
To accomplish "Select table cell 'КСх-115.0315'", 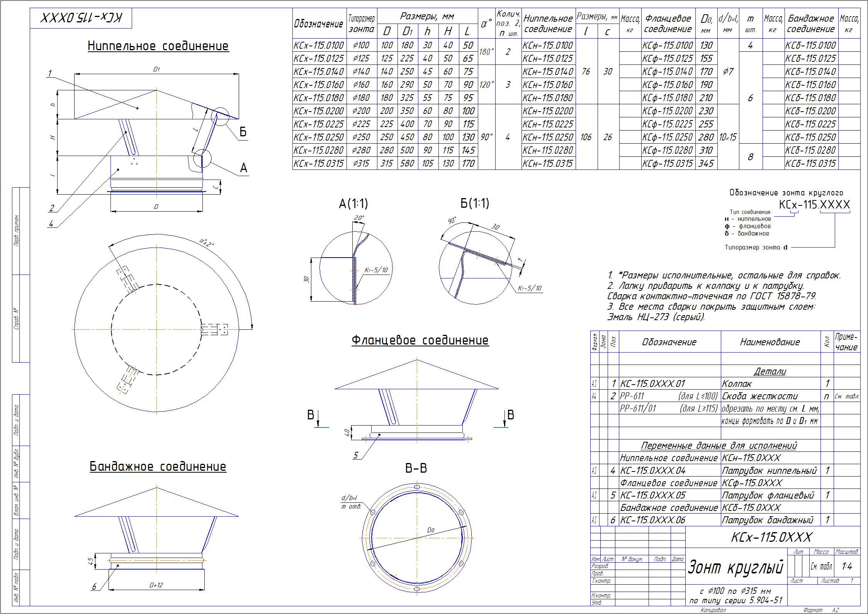I will (x=319, y=163).
